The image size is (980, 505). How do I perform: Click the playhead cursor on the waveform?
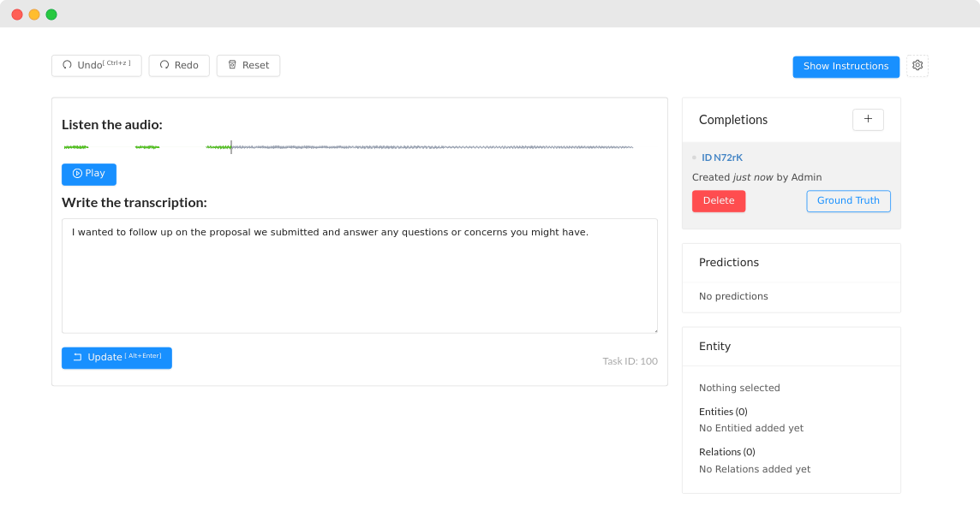pyautogui.click(x=231, y=147)
